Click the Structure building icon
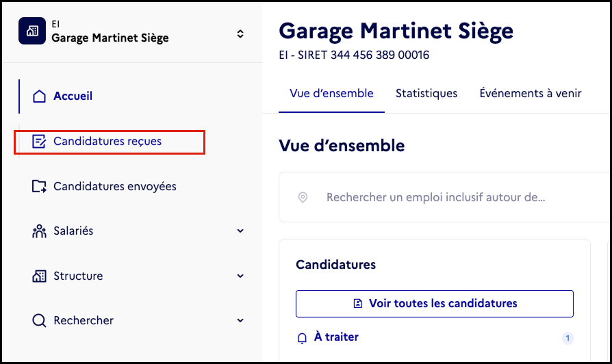 [x=39, y=276]
